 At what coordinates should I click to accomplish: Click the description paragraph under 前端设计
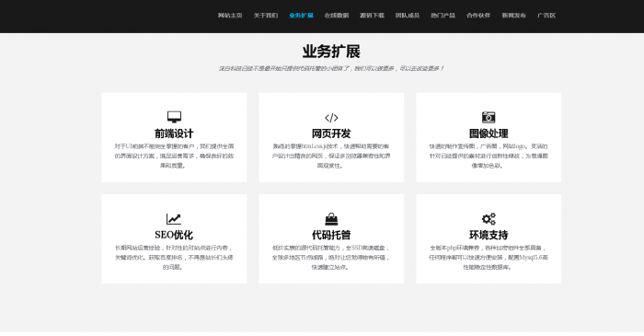coord(174,156)
